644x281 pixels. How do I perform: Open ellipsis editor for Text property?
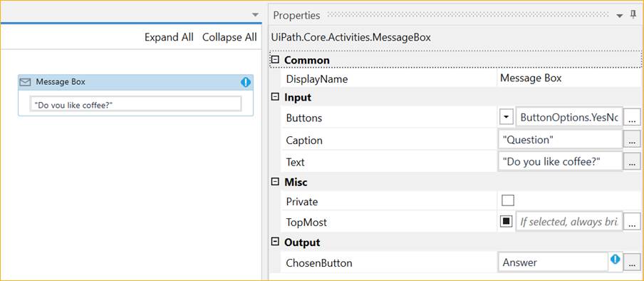pyautogui.click(x=632, y=162)
